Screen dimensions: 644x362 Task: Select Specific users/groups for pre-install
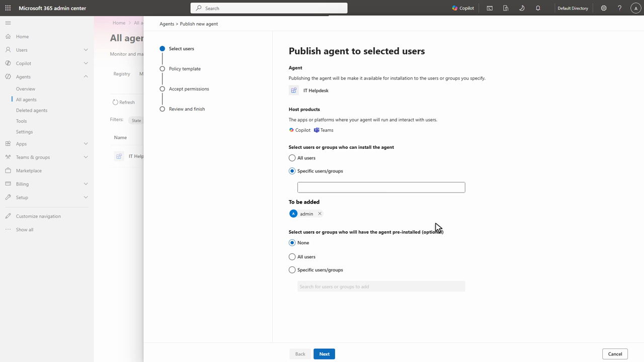[x=292, y=270]
